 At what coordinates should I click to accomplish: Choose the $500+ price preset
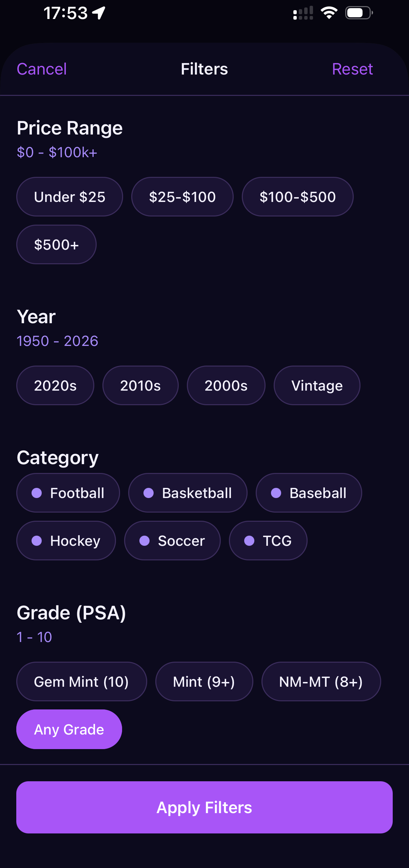pos(56,245)
